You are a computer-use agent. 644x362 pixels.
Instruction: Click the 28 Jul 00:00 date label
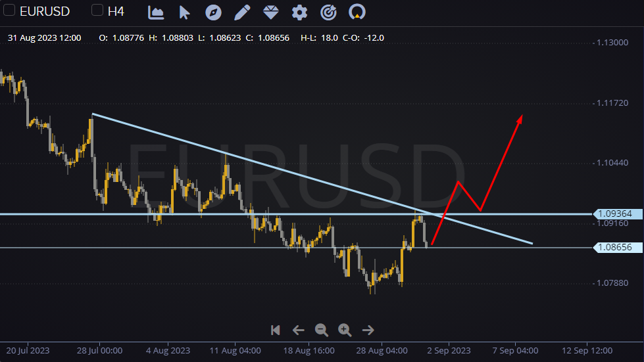pos(99,351)
